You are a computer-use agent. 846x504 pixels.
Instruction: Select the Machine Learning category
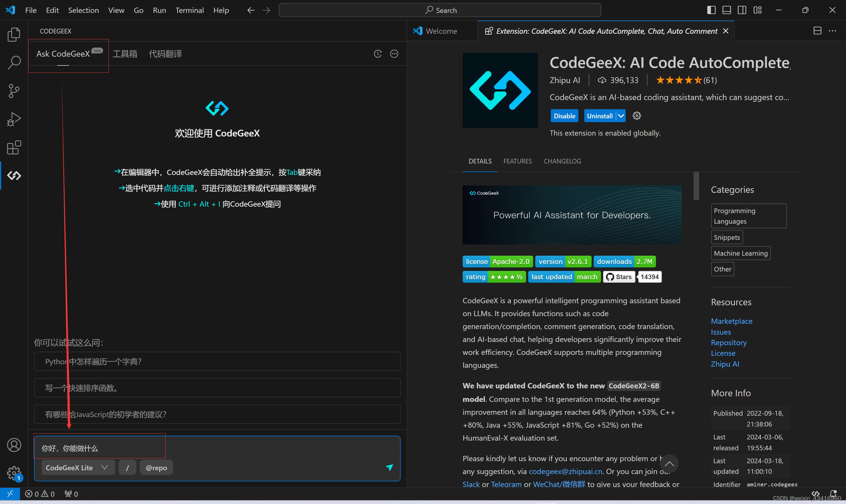point(741,253)
